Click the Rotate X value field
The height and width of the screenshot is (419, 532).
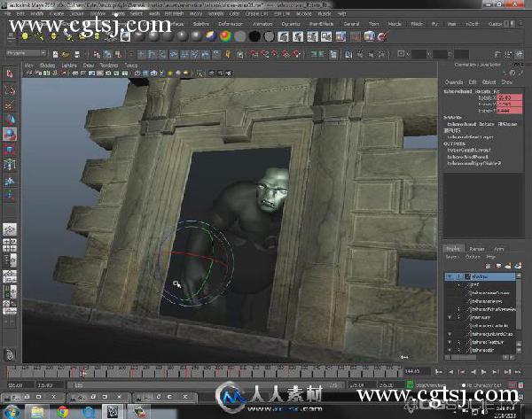(509, 97)
